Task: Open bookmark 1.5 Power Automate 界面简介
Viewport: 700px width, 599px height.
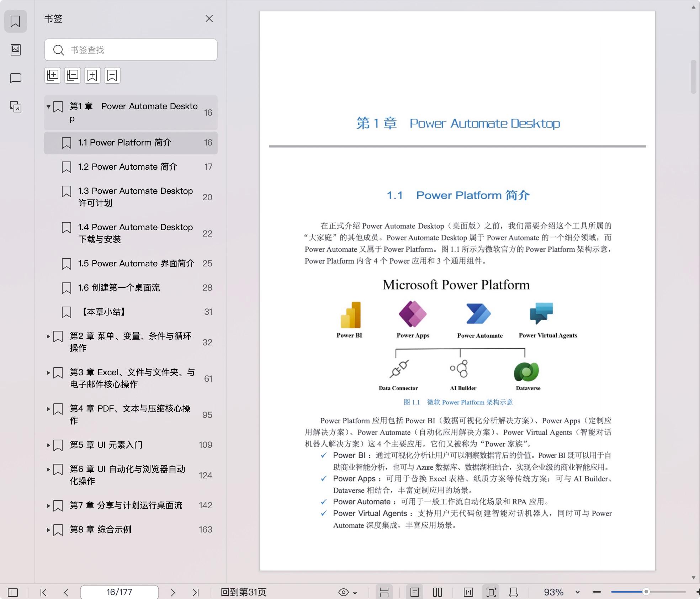Action: point(131,264)
